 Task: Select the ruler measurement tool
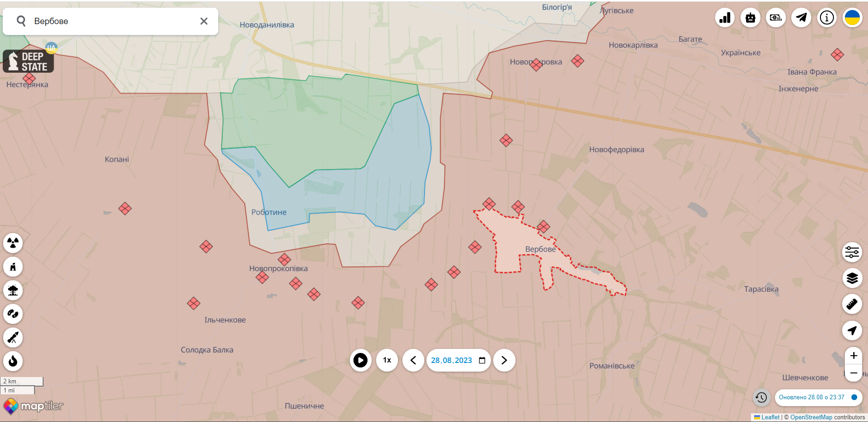click(x=852, y=304)
